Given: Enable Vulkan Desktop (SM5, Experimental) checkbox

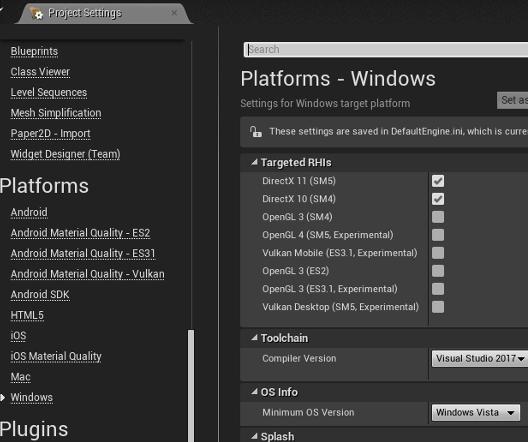Looking at the screenshot, I should coord(438,307).
